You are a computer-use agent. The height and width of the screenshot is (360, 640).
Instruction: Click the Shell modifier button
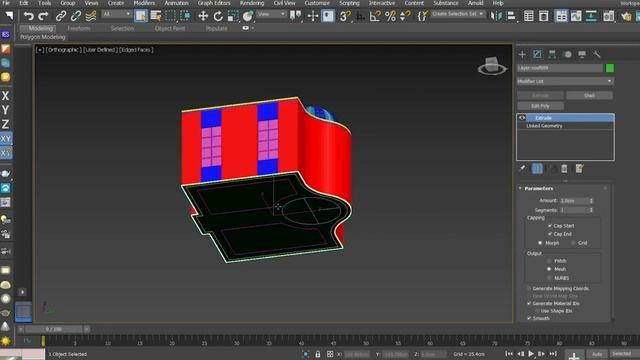point(589,96)
